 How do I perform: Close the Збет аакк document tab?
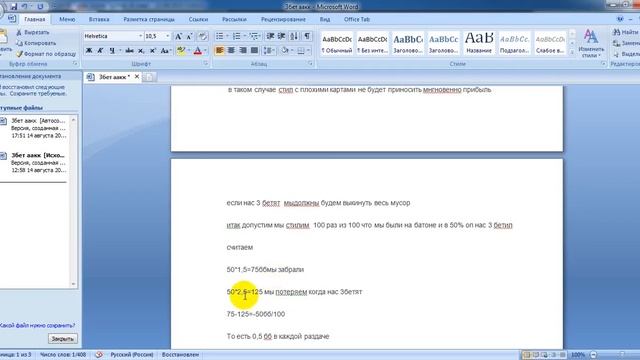coord(137,76)
